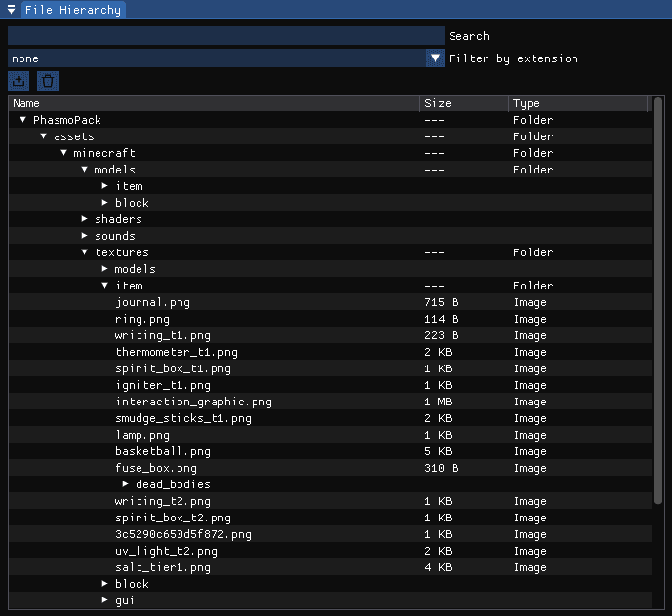Viewport: 672px width, 616px height.
Task: Expand the gui folder
Action: pos(105,600)
